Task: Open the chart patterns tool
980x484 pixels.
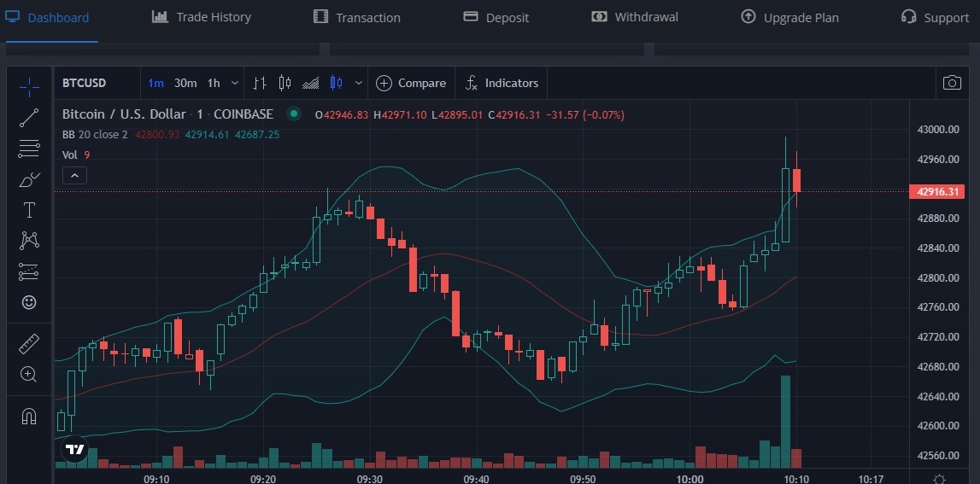Action: [29, 241]
